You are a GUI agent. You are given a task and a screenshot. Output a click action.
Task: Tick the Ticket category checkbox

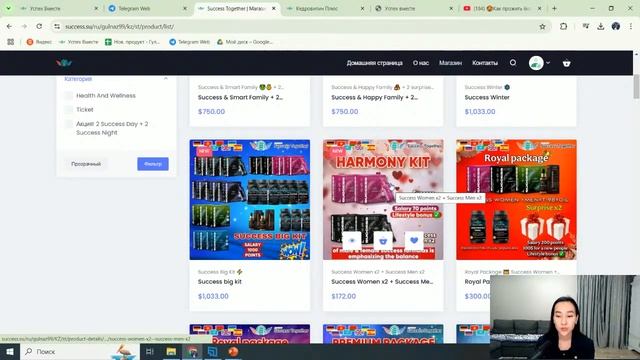pyautogui.click(x=69, y=109)
